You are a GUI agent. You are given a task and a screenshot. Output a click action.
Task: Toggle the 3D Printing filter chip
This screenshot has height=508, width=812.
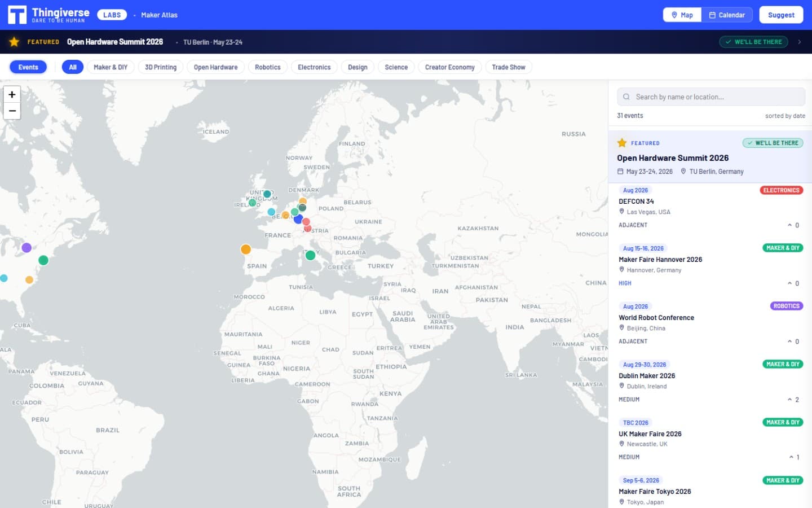click(x=161, y=67)
